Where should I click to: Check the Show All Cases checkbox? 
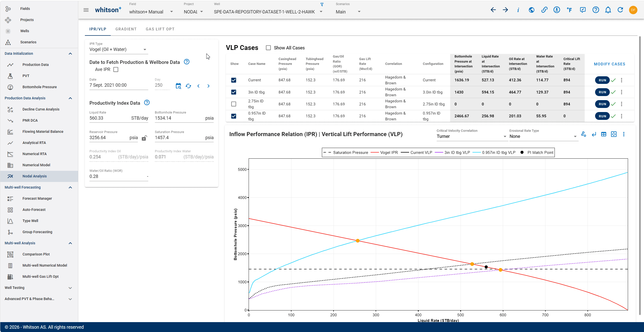[x=268, y=48]
